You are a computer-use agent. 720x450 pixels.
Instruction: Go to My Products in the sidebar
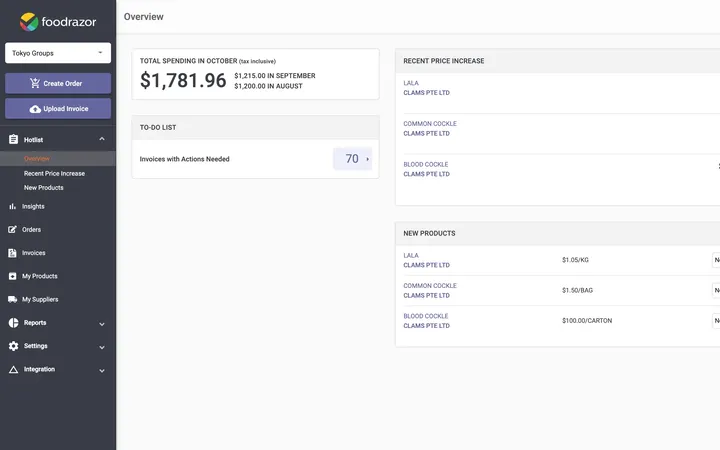point(39,276)
